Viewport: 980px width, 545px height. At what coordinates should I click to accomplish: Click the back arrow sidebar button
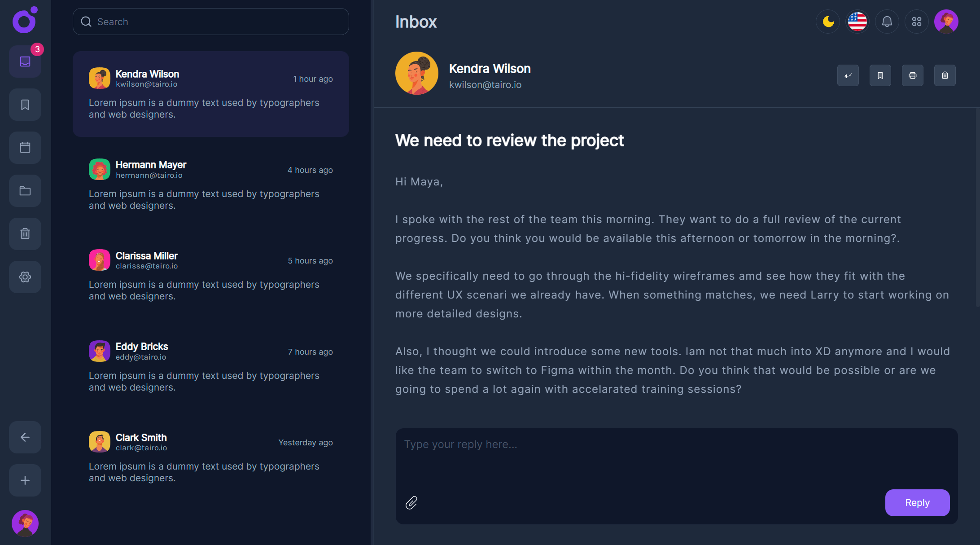click(25, 437)
